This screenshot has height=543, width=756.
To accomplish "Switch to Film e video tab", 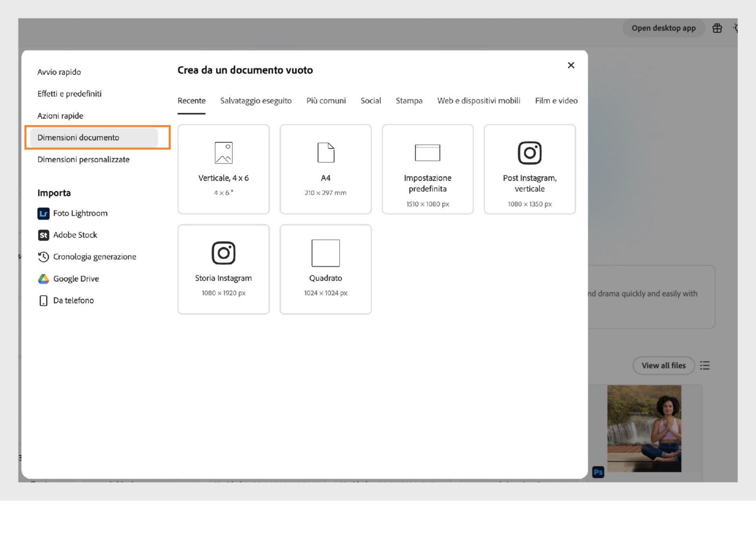I will click(x=556, y=101).
